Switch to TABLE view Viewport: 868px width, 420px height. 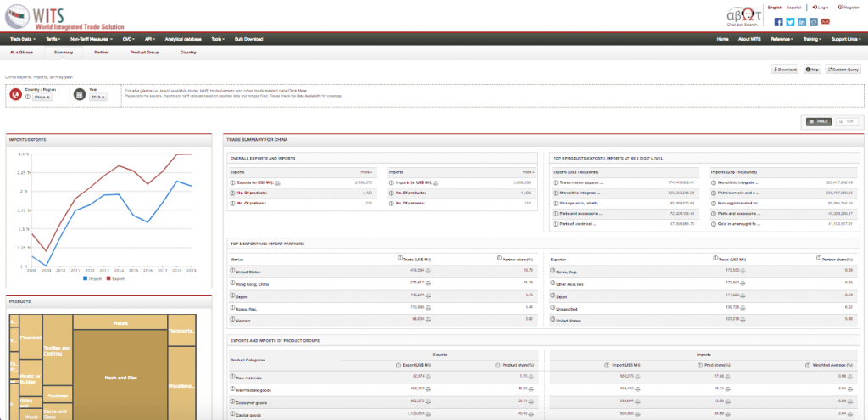[819, 120]
